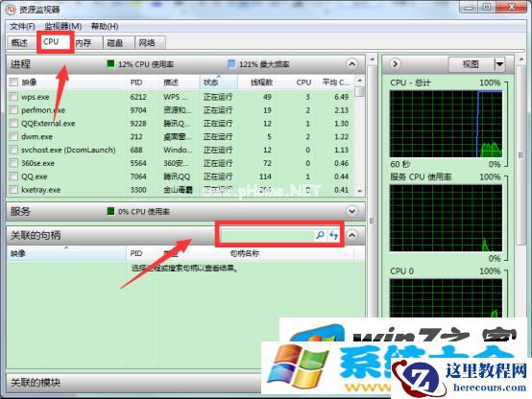The image size is (532, 399).
Task: Sort processes by 平均 C... column header
Action: click(335, 82)
